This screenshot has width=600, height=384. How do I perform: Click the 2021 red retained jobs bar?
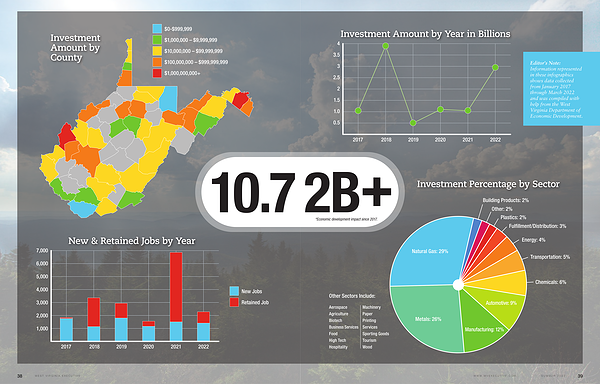176,287
